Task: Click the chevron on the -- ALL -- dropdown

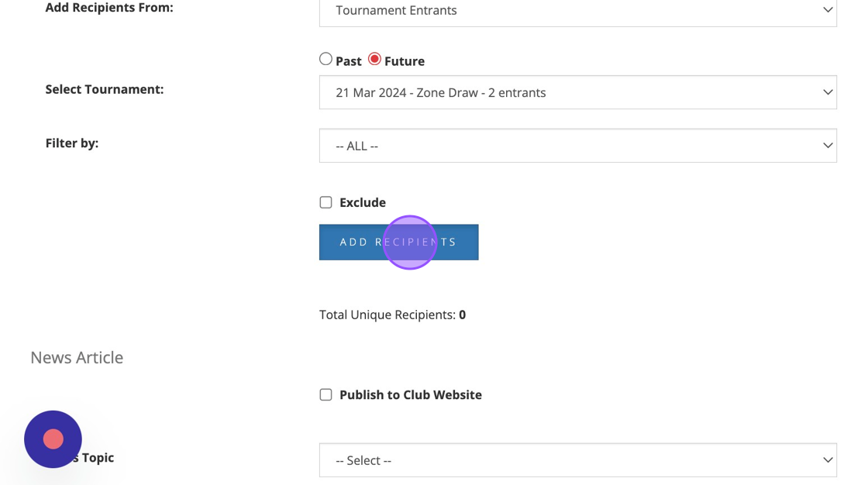Action: (827, 146)
